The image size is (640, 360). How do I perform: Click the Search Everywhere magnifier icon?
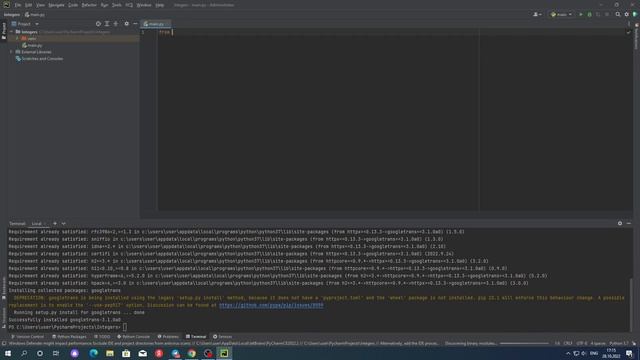pos(618,15)
